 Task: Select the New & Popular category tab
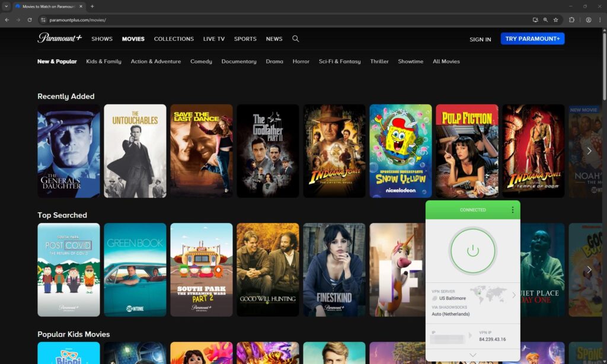57,61
